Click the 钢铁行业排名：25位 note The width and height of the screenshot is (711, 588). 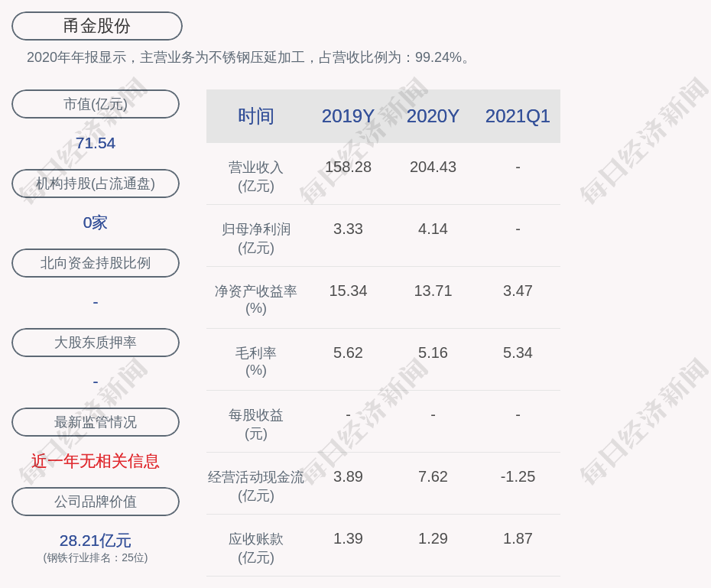pyautogui.click(x=96, y=557)
